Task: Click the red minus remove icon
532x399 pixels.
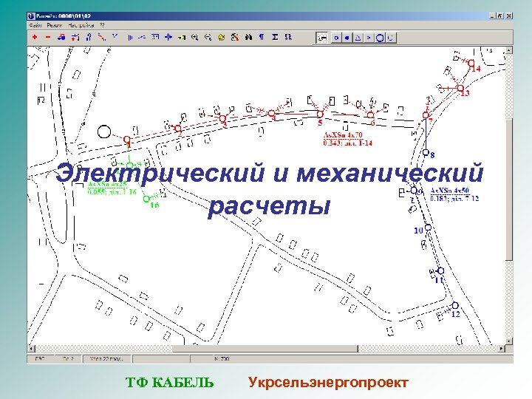Action: (x=48, y=37)
